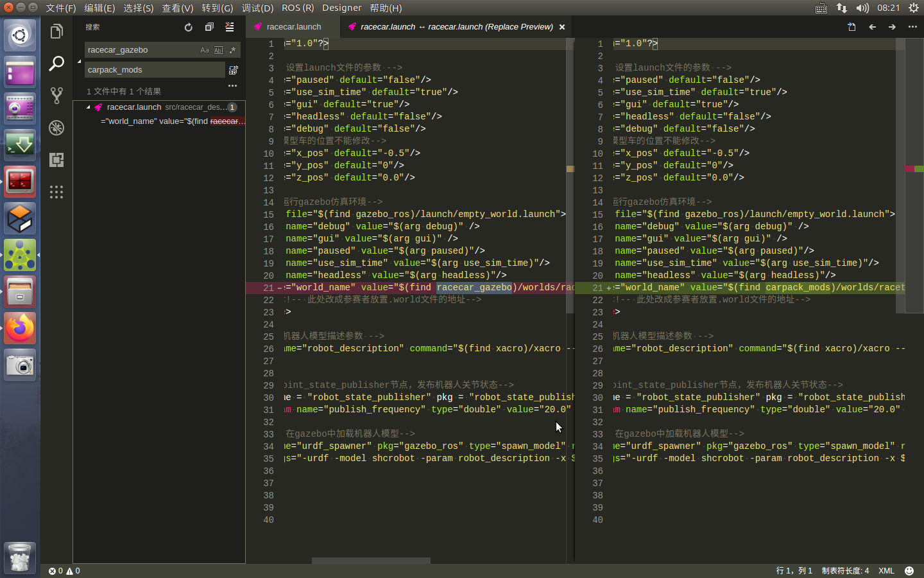Open the red presentation app in dock
This screenshot has height=578, width=924.
[x=20, y=182]
